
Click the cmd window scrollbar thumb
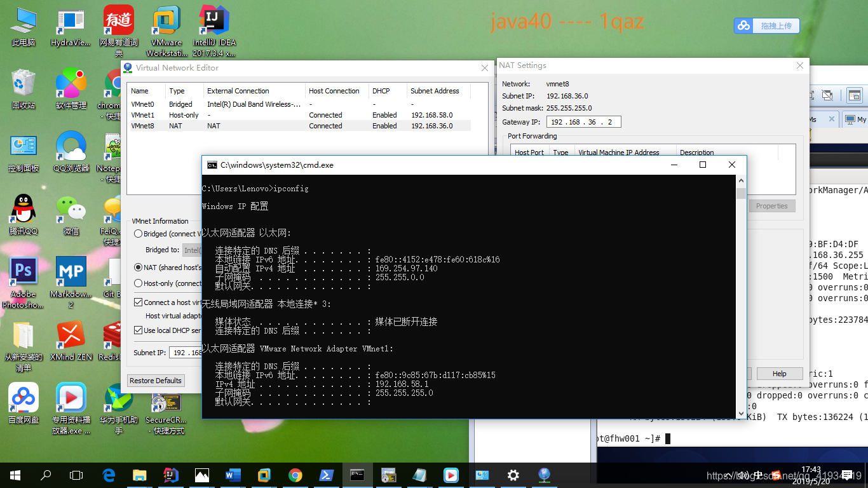point(741,193)
